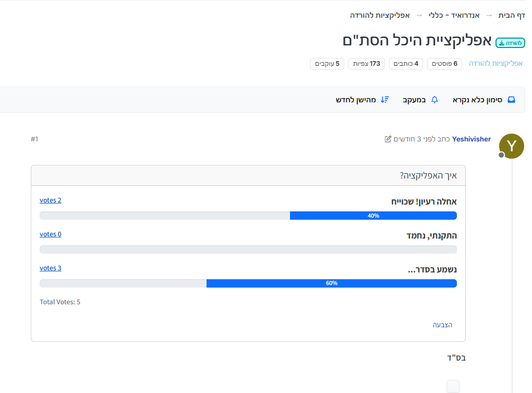
Task: Click the mark-unread inbox icon
Action: 511,100
